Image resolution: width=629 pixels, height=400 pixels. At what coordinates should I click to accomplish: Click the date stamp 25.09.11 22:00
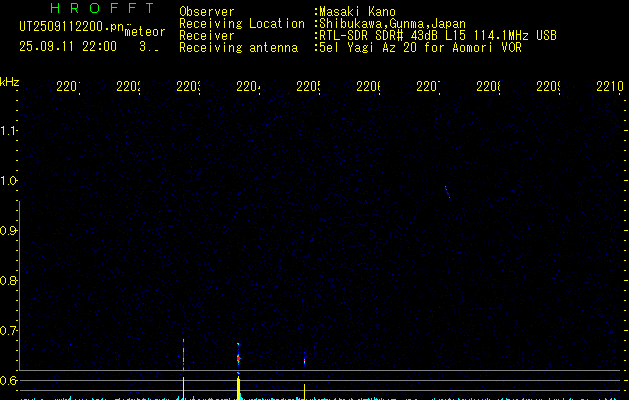click(68, 46)
